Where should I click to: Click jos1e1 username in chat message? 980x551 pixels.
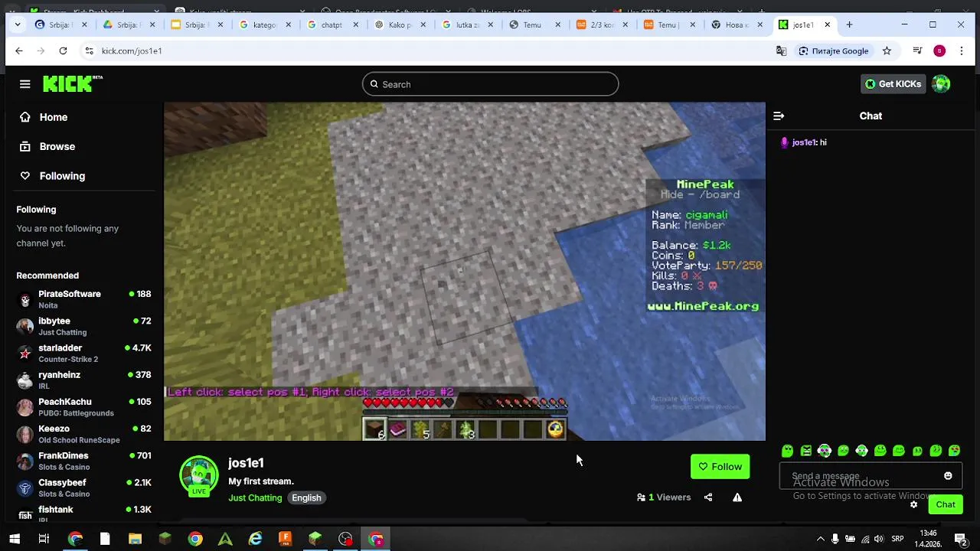coord(804,142)
